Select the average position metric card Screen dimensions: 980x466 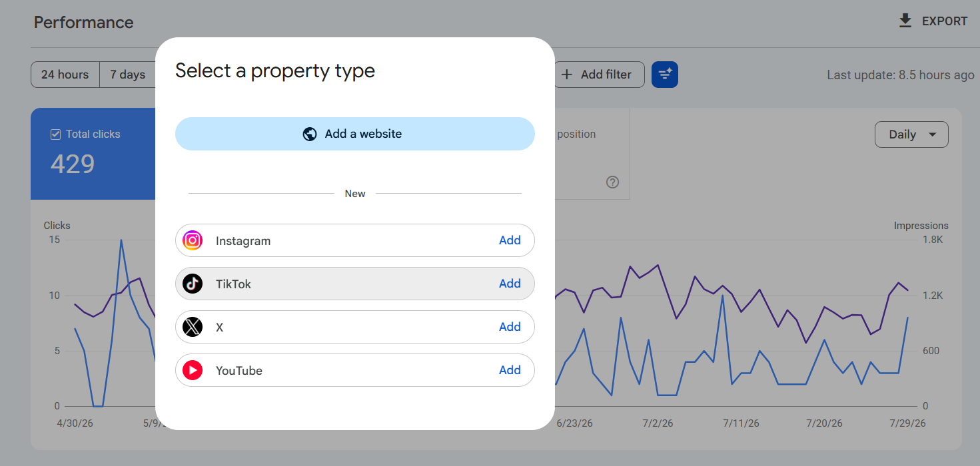[592, 154]
